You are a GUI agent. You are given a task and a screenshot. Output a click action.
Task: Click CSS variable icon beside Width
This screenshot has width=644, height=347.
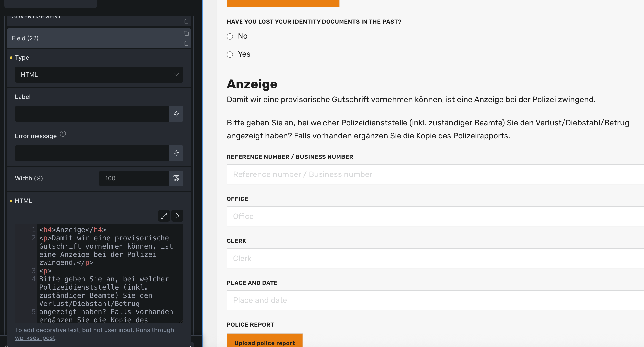click(x=176, y=178)
